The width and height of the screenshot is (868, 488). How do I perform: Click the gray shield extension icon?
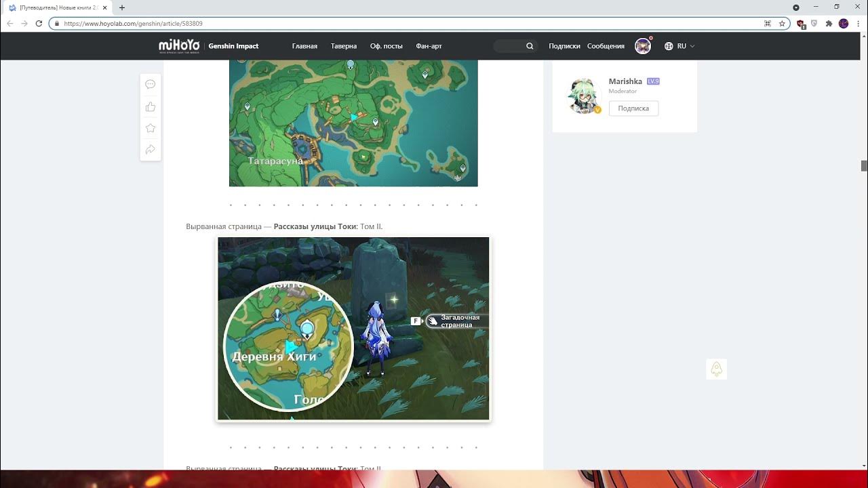pyautogui.click(x=814, y=23)
